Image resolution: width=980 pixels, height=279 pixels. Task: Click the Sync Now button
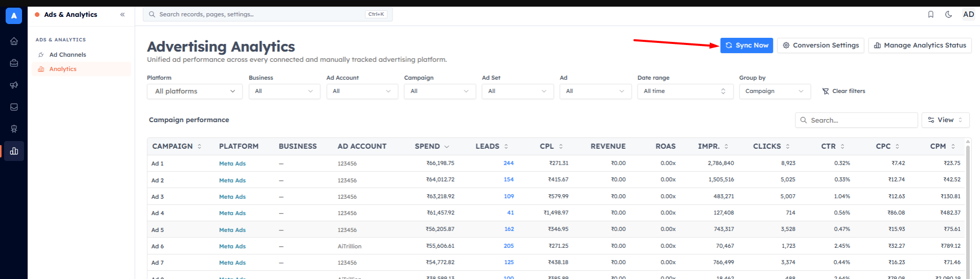pyautogui.click(x=747, y=45)
